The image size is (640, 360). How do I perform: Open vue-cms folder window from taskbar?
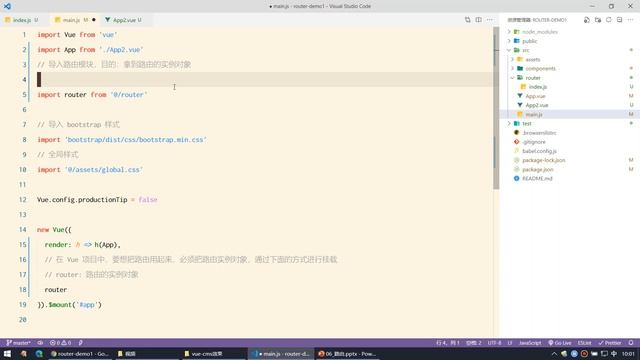click(204, 354)
